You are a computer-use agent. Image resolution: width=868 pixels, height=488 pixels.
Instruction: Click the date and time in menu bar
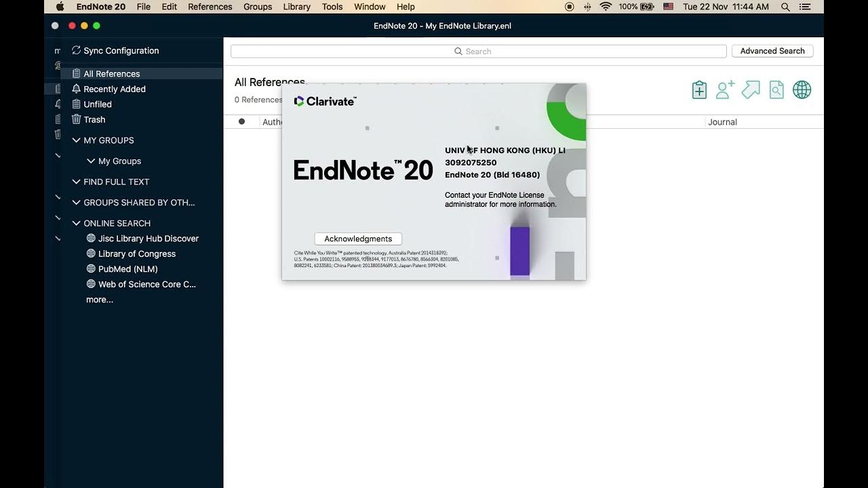click(726, 7)
